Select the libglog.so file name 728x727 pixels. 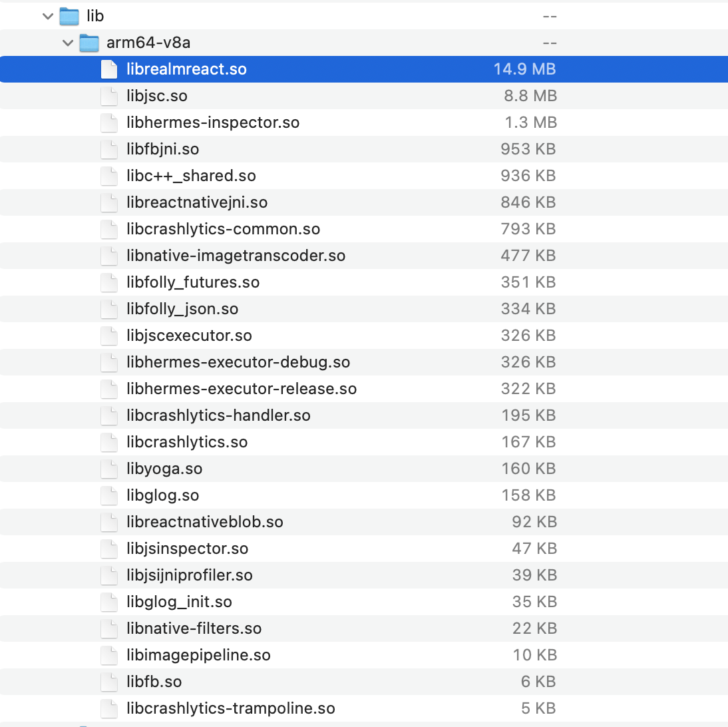click(163, 496)
